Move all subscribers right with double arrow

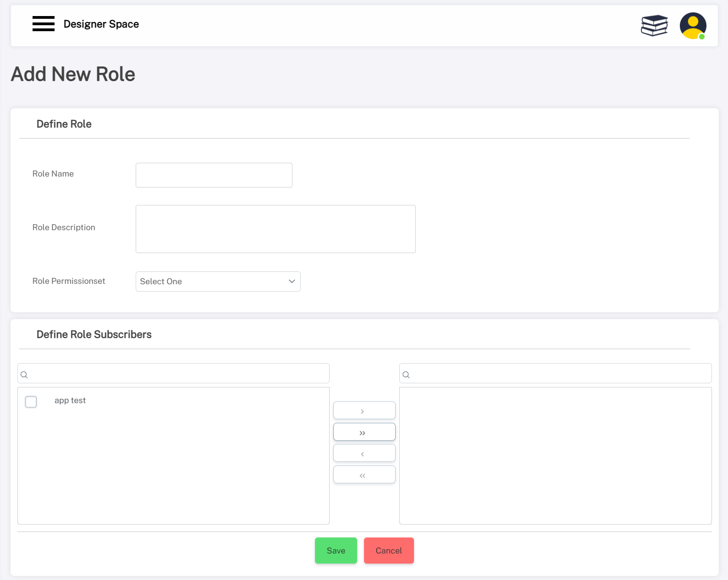364,432
